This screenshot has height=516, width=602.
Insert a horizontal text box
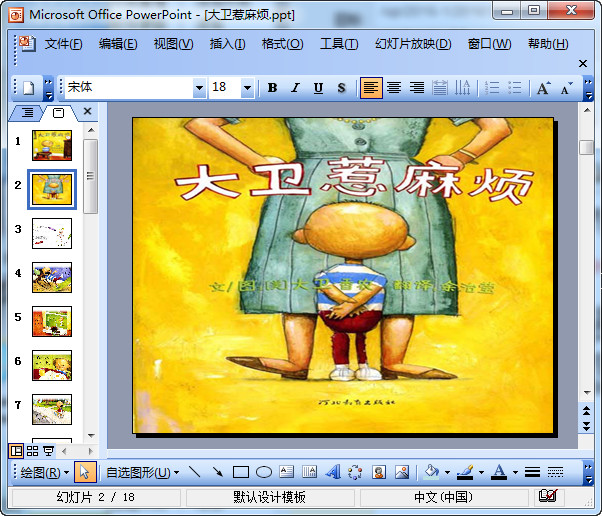(x=286, y=472)
